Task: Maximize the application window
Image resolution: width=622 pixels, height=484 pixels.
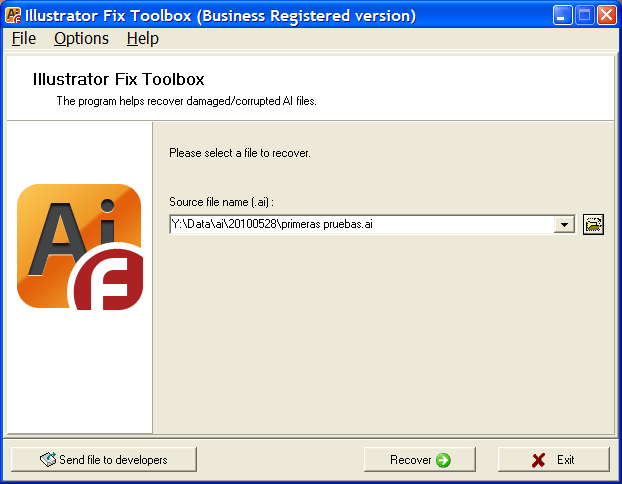Action: pyautogui.click(x=585, y=15)
